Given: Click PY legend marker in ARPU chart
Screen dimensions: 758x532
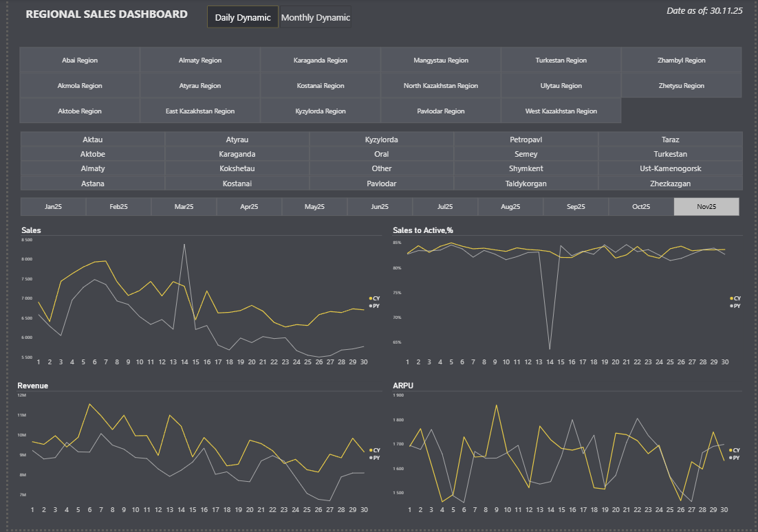Looking at the screenshot, I should [x=730, y=458].
